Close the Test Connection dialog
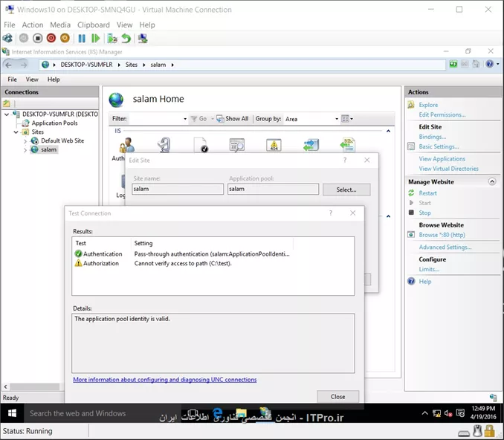Image resolution: width=504 pixels, height=440 pixels. 337,397
